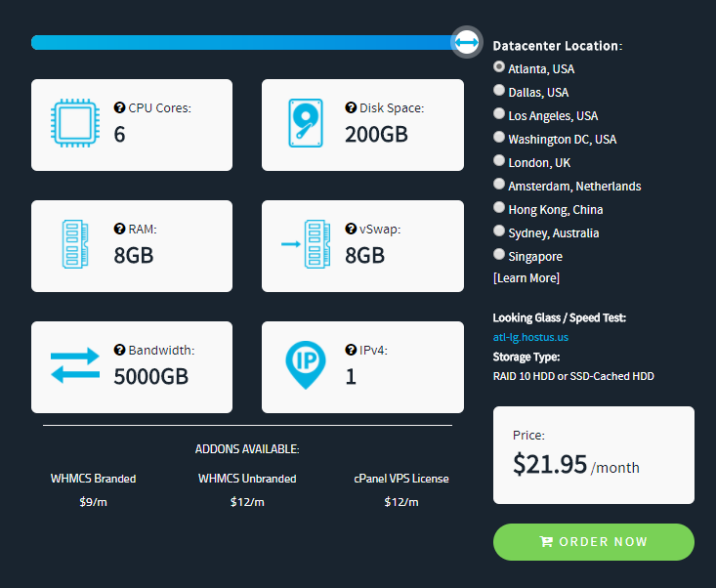Select Dallas, USA datacenter location
This screenshot has height=588, width=716.
click(x=499, y=91)
